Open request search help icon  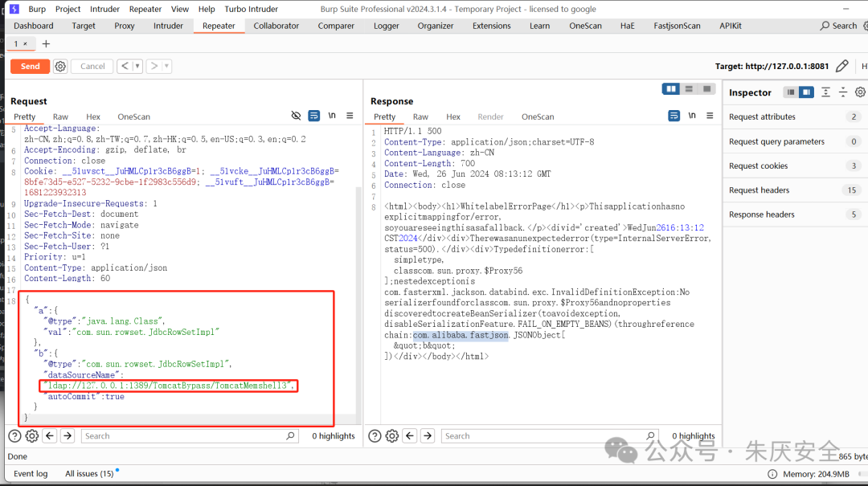tap(15, 436)
